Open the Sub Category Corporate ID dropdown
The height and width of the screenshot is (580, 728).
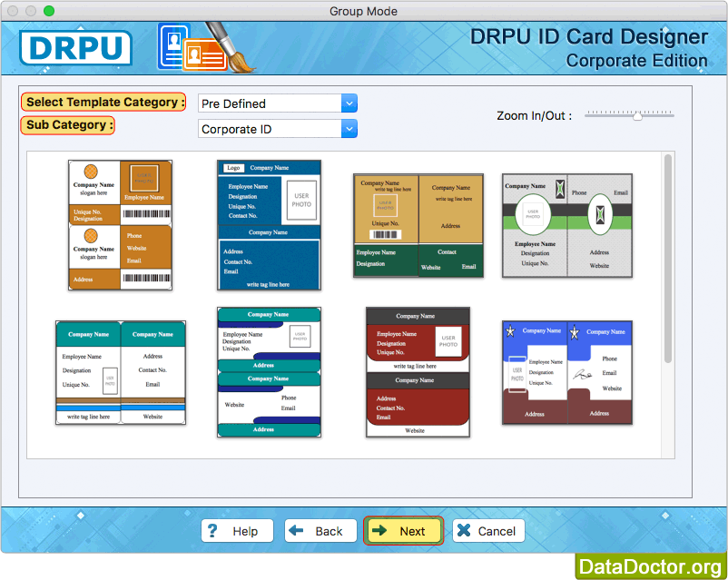pyautogui.click(x=277, y=129)
